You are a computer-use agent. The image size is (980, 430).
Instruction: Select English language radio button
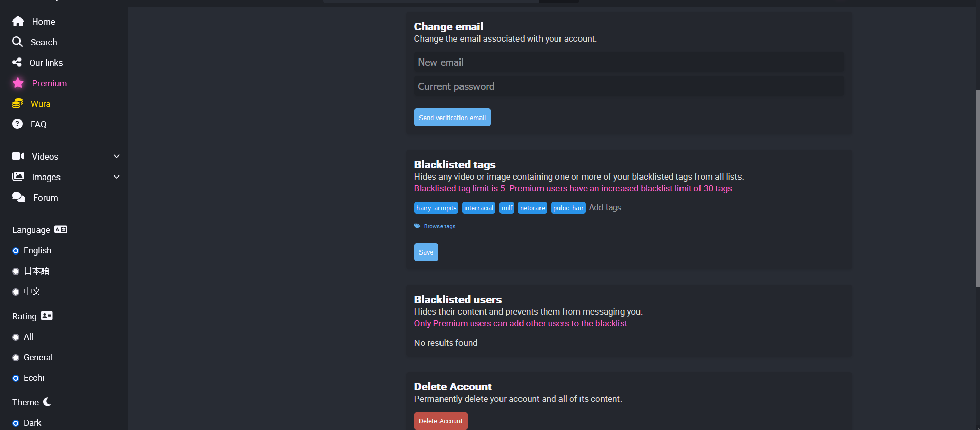pos(16,251)
